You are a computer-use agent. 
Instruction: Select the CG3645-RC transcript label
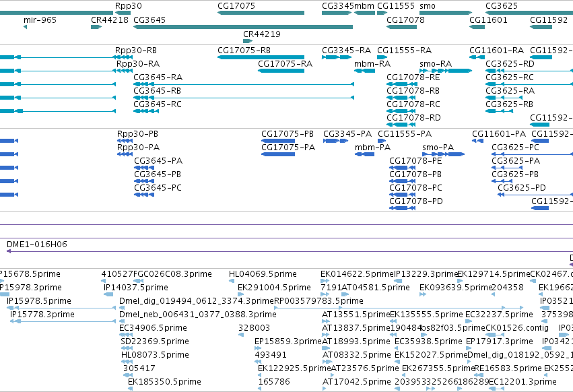(158, 104)
